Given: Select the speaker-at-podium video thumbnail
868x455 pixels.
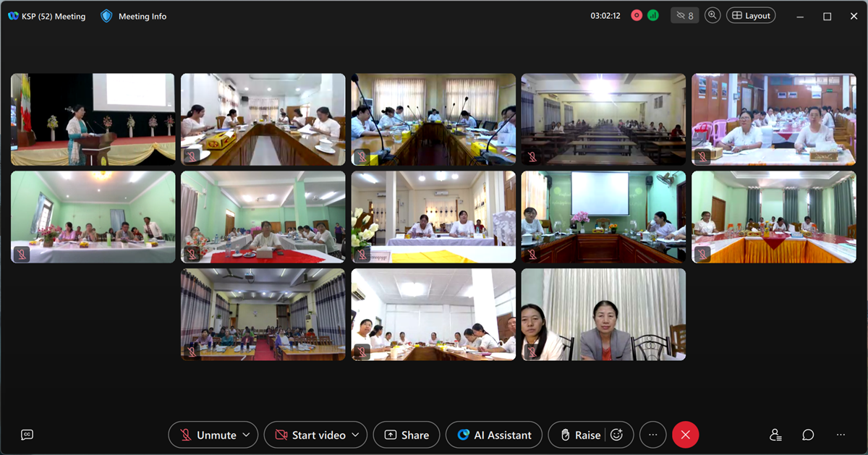Looking at the screenshot, I should coord(93,119).
